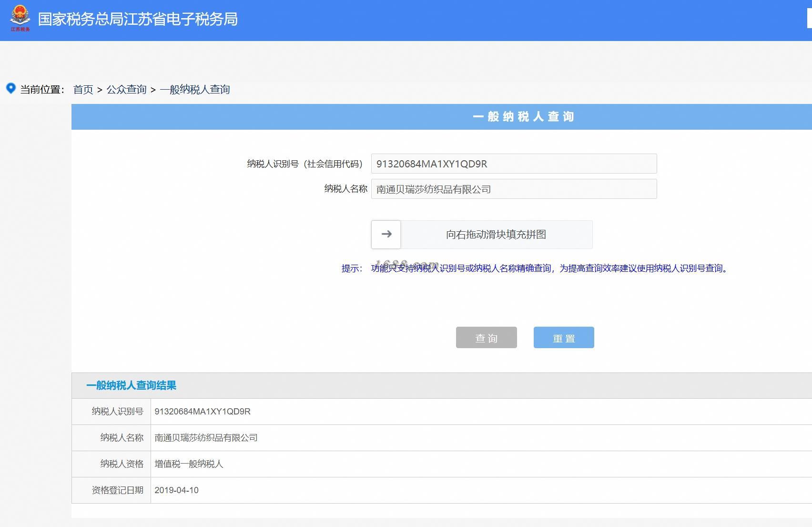Click the site title 国家税务总局江苏省电子税务局
This screenshot has width=812, height=527.
point(138,19)
